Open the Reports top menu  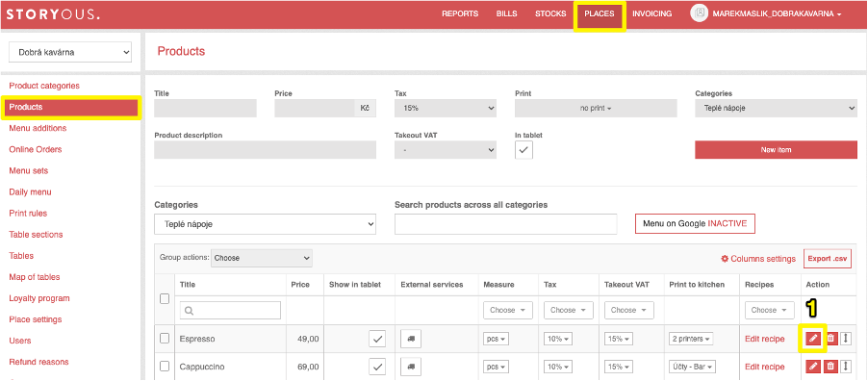(x=460, y=13)
